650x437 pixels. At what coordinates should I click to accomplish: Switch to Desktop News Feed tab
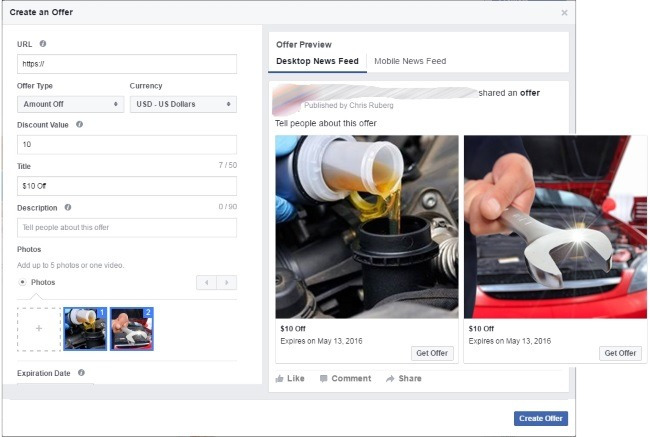[x=317, y=61]
